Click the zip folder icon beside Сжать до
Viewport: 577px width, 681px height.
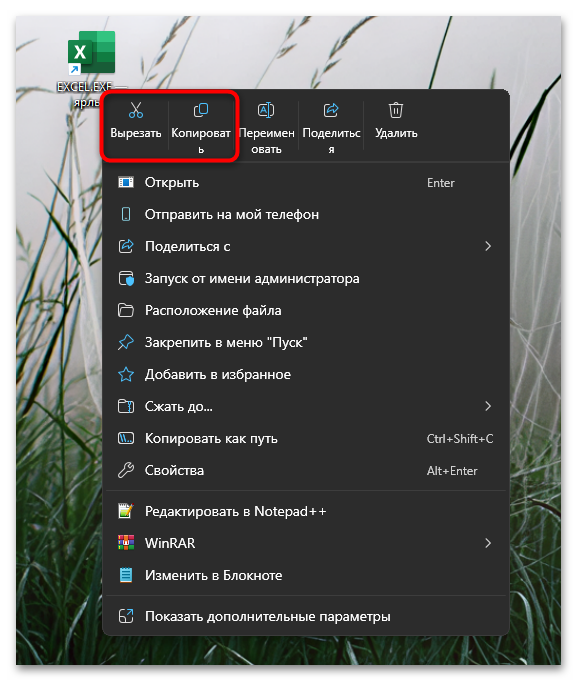[x=126, y=407]
